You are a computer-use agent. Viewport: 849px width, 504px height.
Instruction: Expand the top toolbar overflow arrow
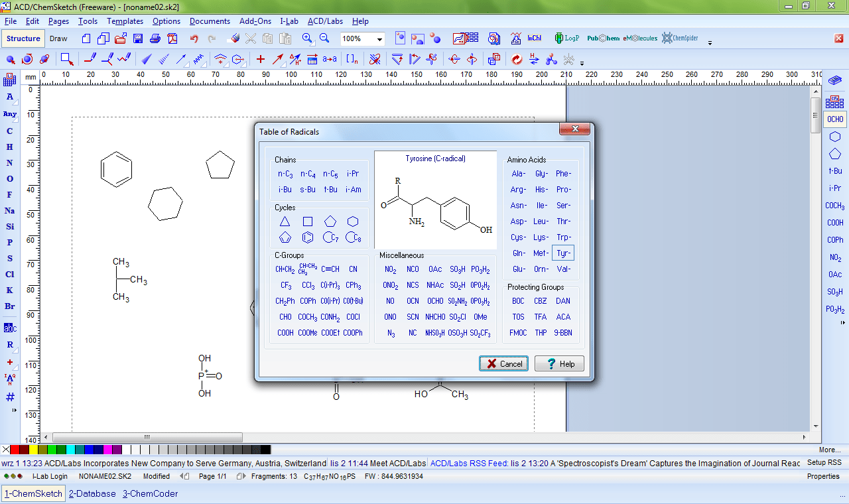tap(710, 43)
